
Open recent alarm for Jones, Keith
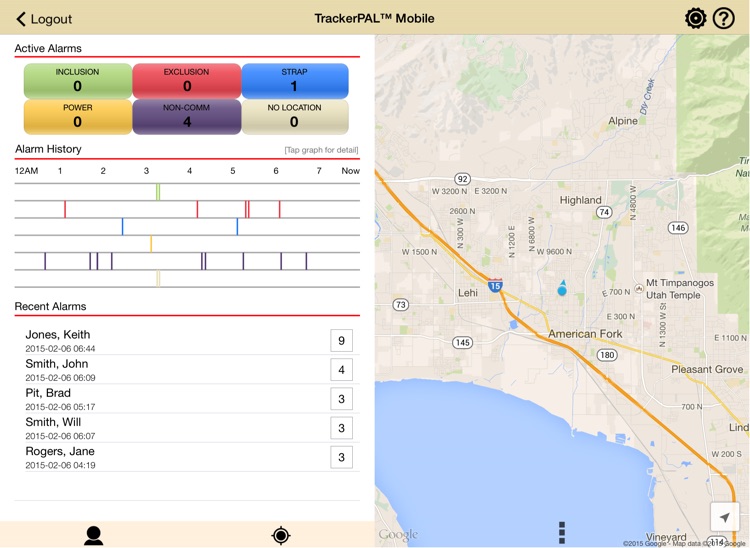click(x=192, y=340)
